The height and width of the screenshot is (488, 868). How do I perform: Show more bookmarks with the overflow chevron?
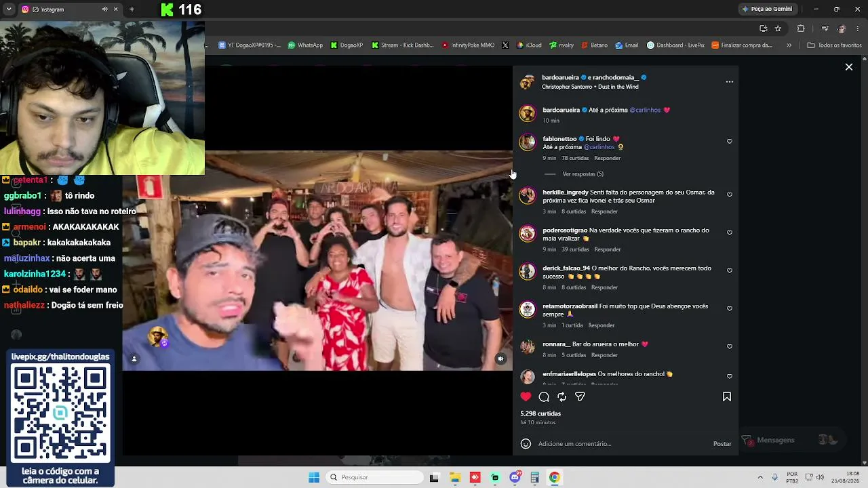coord(789,45)
